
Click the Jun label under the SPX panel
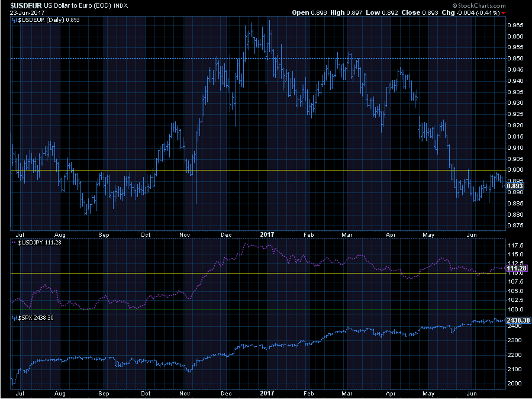point(472,394)
